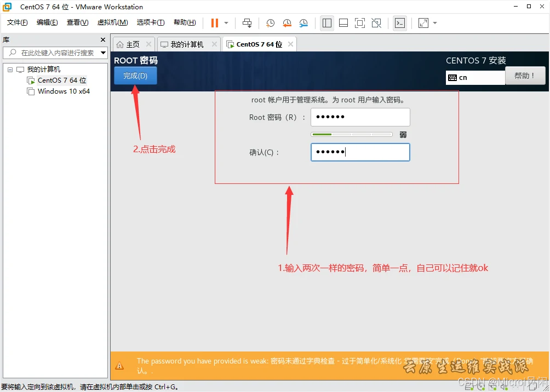Open the power options dropdown beside pause

226,23
